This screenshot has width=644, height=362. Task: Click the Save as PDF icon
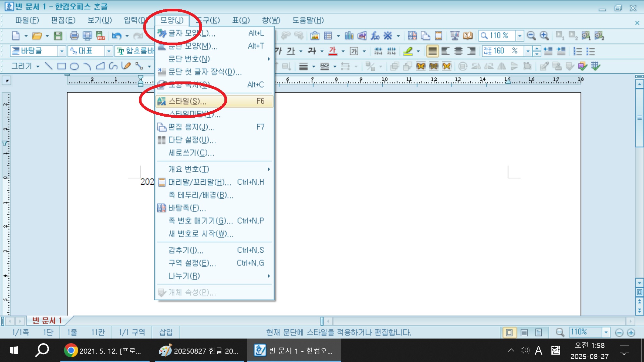coord(100,36)
